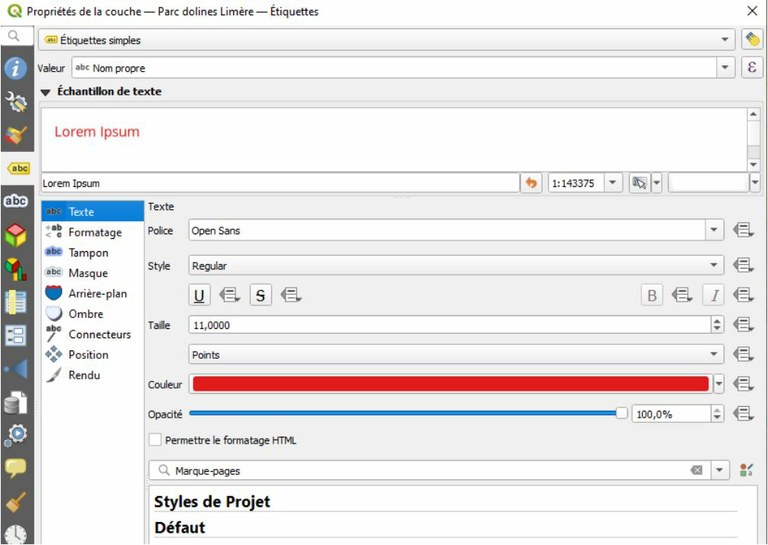Open the Points size unit dropdown
The height and width of the screenshot is (545, 768).
pyautogui.click(x=714, y=355)
